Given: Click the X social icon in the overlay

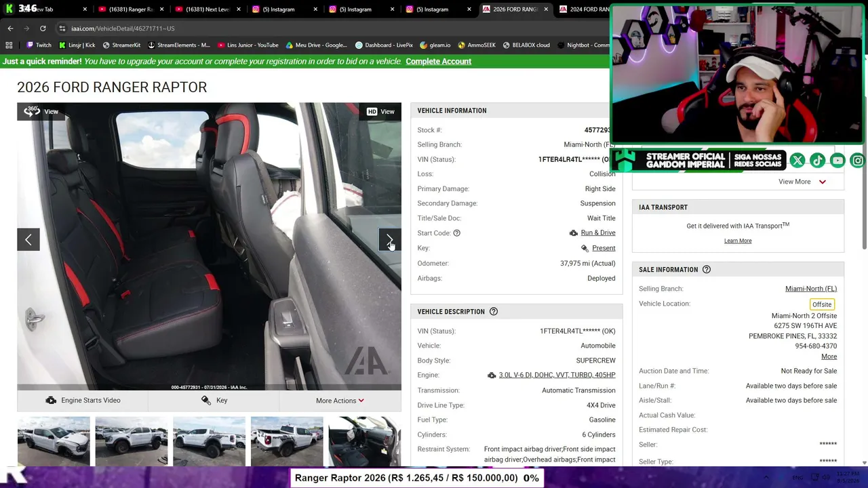Looking at the screenshot, I should pos(797,161).
